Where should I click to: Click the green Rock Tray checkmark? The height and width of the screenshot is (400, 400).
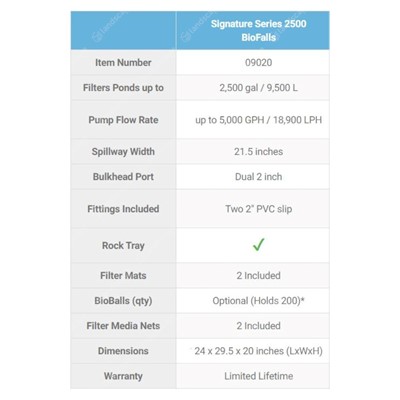click(258, 245)
